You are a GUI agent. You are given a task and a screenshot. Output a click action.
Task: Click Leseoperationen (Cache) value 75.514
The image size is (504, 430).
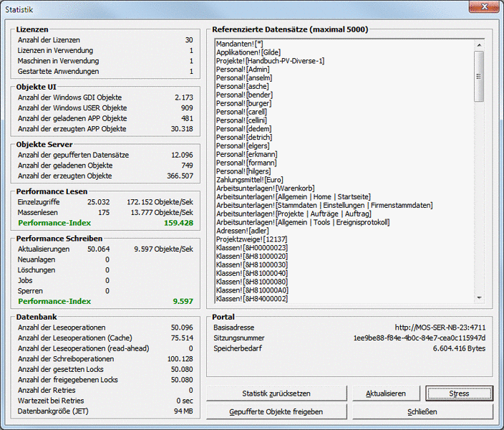182,338
